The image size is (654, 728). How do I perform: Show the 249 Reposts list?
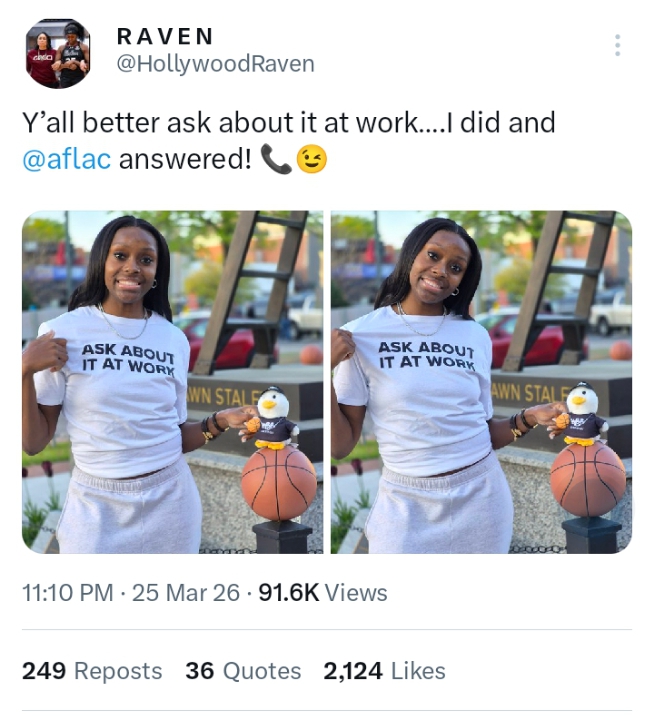pyautogui.click(x=92, y=671)
